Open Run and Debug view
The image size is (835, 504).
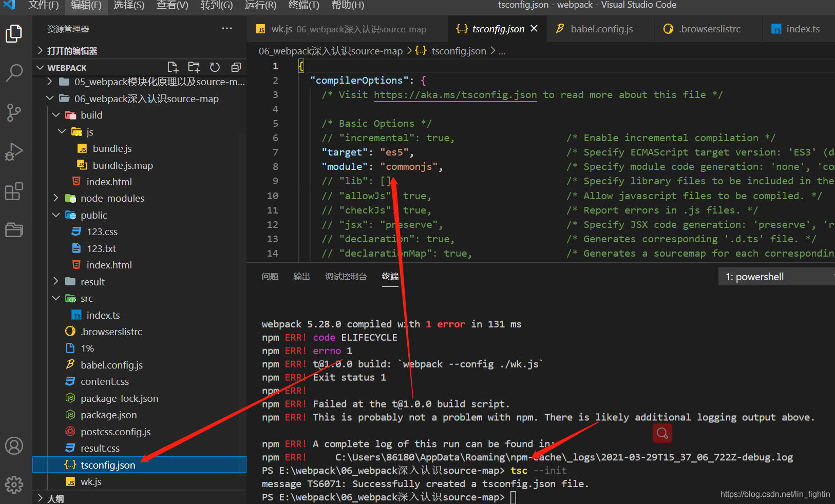pyautogui.click(x=14, y=152)
